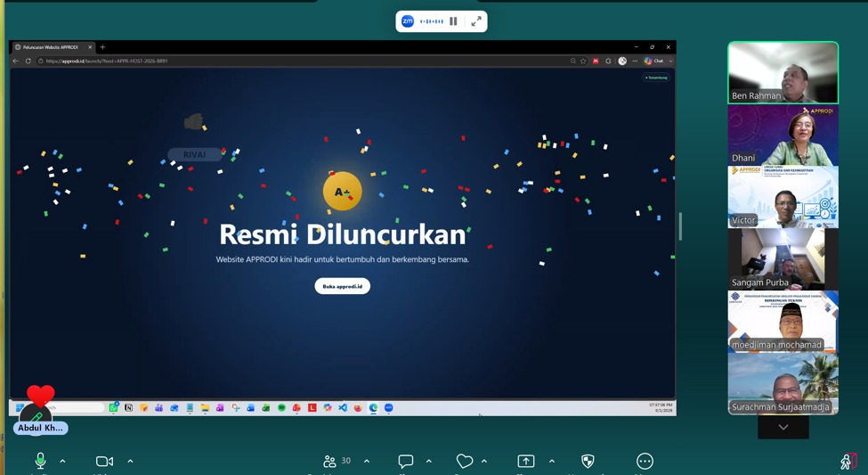Select Dhani's video thumbnail
868x475 pixels.
click(x=783, y=135)
